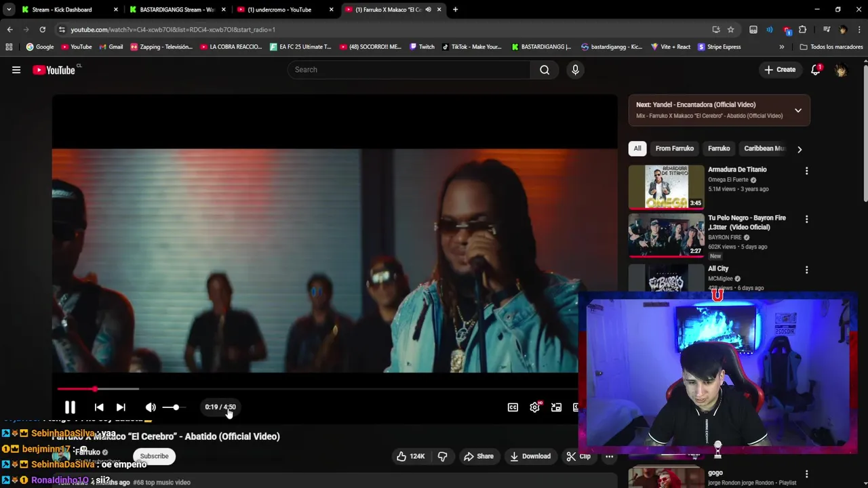Like the video (124K thumbs up)
Screen dimensions: 868x488
(411, 456)
